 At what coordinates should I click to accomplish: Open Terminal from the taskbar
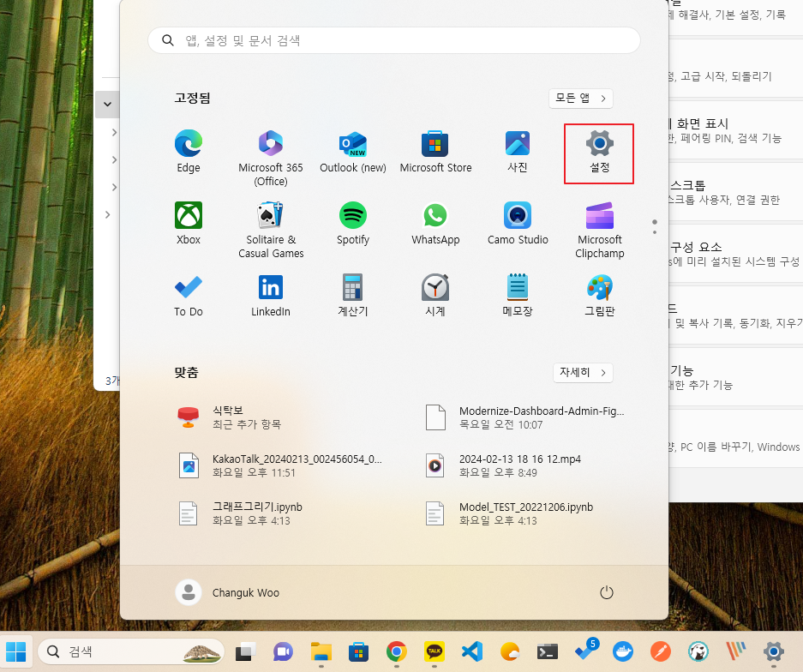click(x=548, y=651)
